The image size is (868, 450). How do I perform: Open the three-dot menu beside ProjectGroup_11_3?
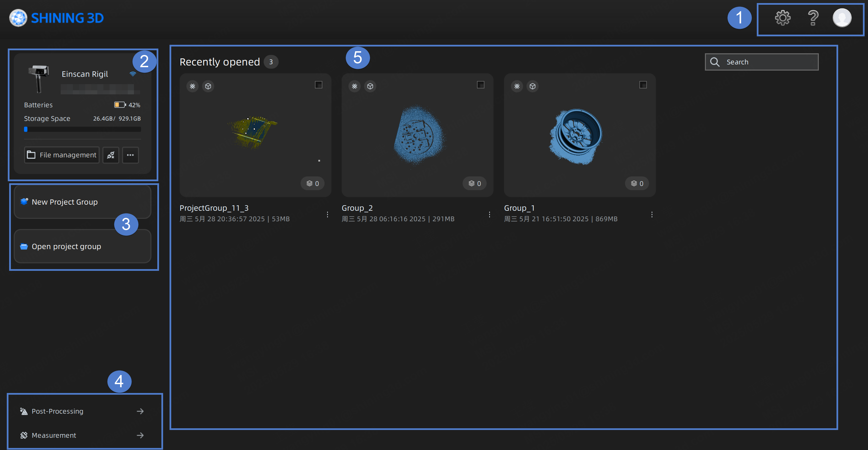[x=327, y=214]
